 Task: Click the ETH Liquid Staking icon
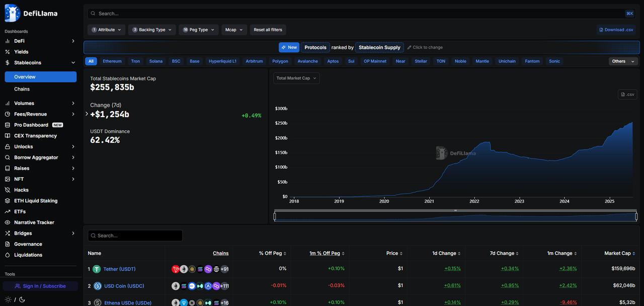(x=8, y=201)
